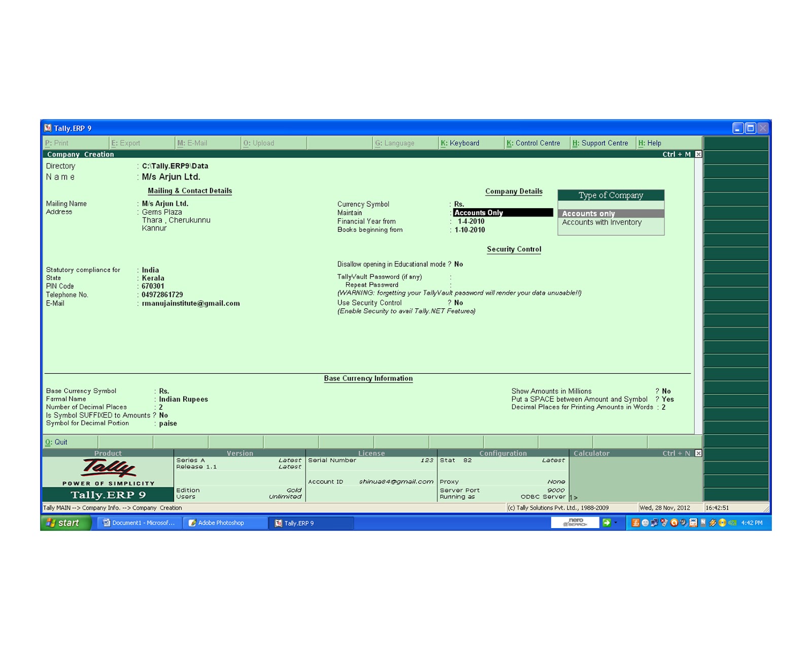Open the network computers tray icon
Screen dimensions: 812x650
655,523
